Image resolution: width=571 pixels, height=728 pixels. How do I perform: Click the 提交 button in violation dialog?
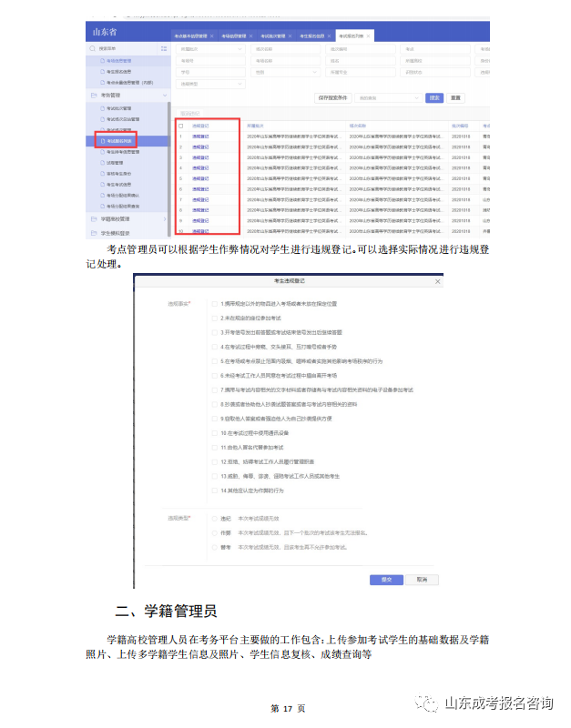click(x=386, y=580)
